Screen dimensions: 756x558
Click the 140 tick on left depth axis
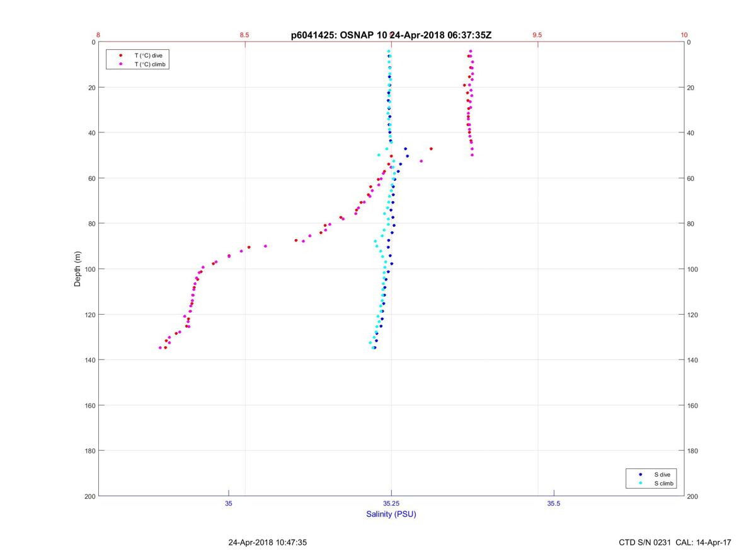[89, 360]
